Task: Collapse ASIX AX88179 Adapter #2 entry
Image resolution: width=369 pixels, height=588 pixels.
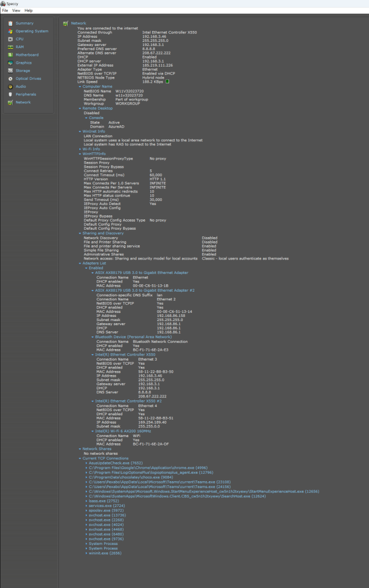Action: click(93, 291)
